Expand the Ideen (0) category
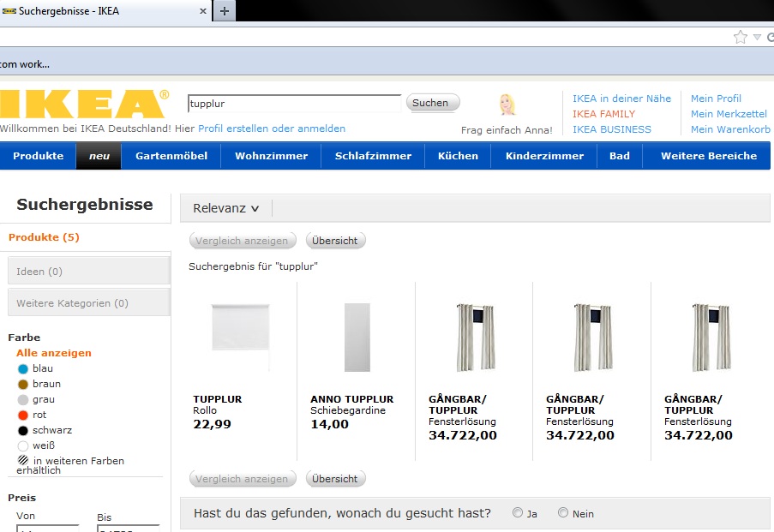This screenshot has width=774, height=532. [88, 272]
